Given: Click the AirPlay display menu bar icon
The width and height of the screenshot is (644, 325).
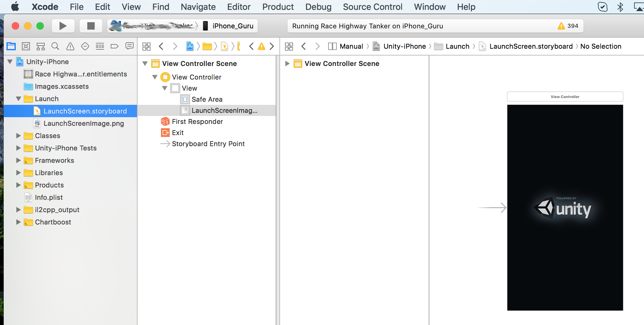Looking at the screenshot, I should click(x=638, y=7).
